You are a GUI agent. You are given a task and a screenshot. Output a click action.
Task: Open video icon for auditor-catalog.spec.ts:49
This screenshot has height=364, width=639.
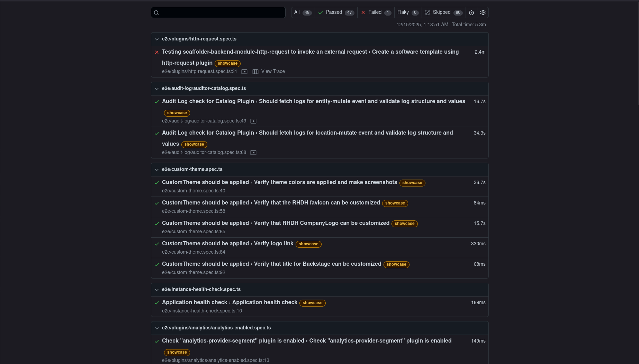point(253,121)
